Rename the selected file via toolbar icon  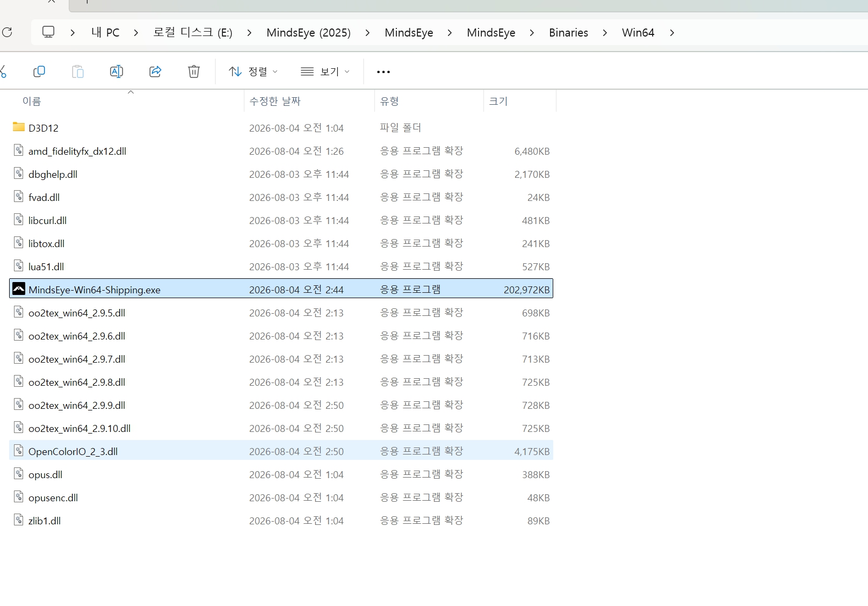click(117, 71)
